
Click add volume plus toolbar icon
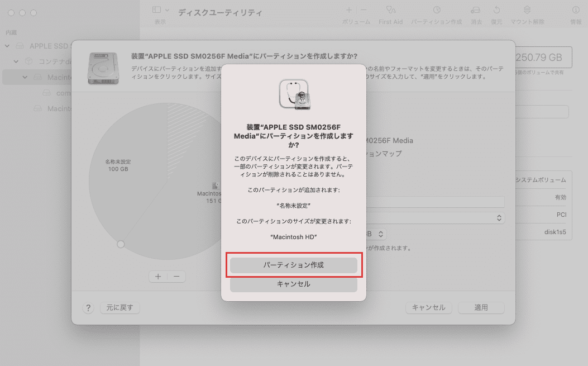[349, 9]
